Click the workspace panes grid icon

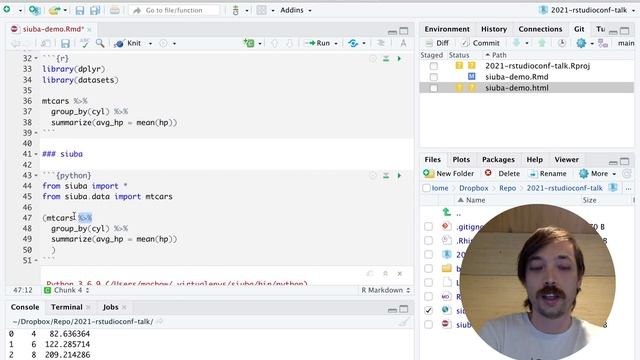(261, 10)
